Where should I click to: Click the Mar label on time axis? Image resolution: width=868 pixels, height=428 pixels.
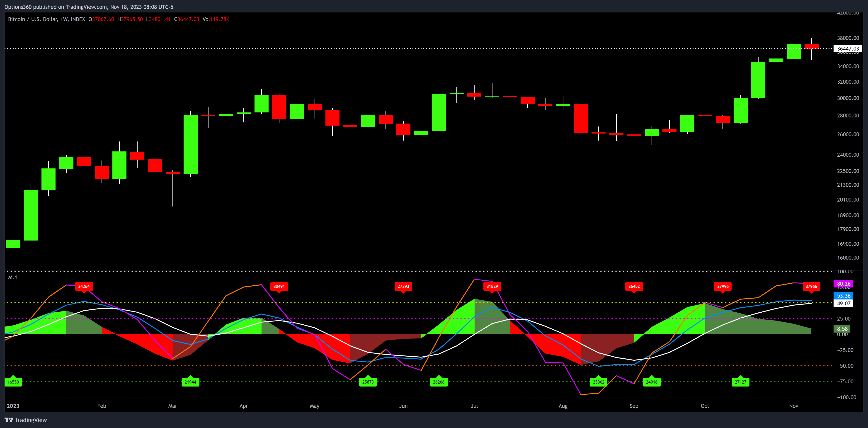pos(172,406)
